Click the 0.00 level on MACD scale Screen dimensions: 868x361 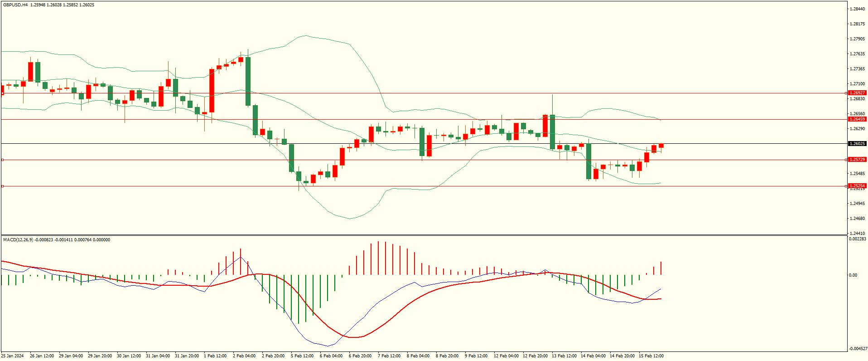click(853, 275)
